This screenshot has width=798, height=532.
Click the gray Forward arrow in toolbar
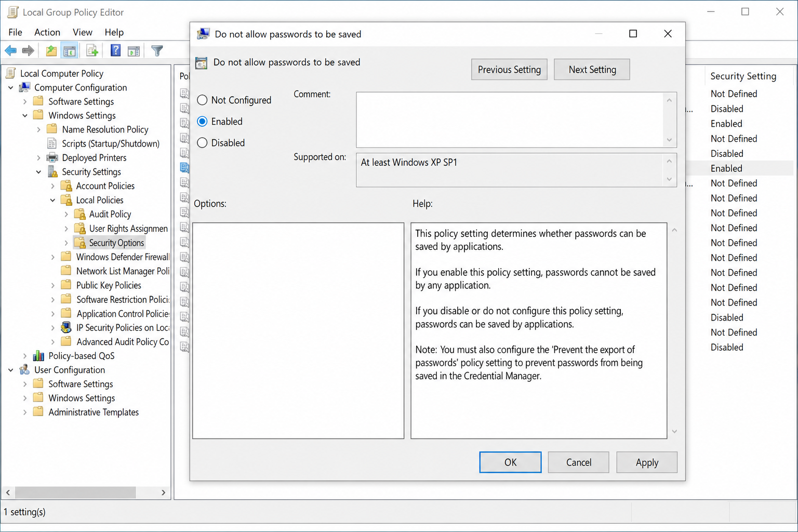(28, 50)
